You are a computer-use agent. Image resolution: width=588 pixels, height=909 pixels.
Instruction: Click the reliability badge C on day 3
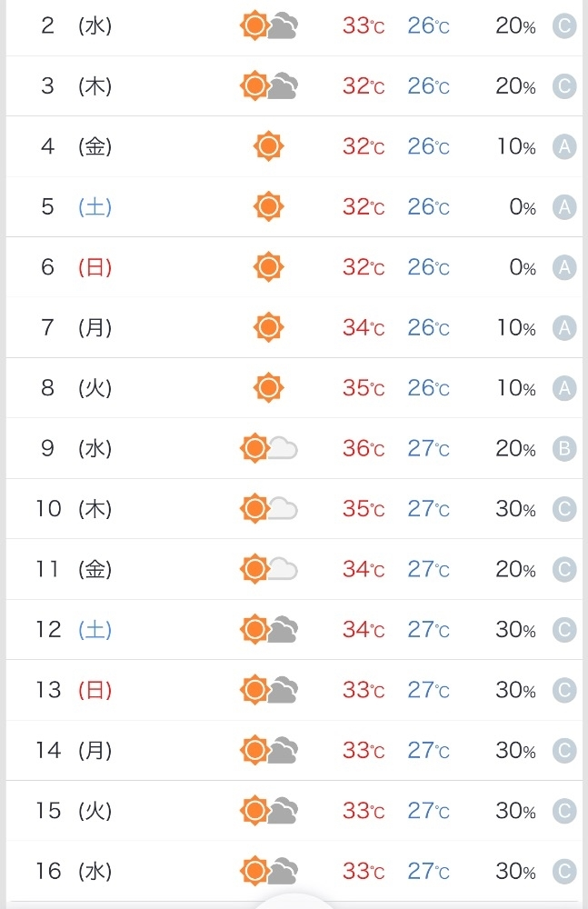coord(564,86)
